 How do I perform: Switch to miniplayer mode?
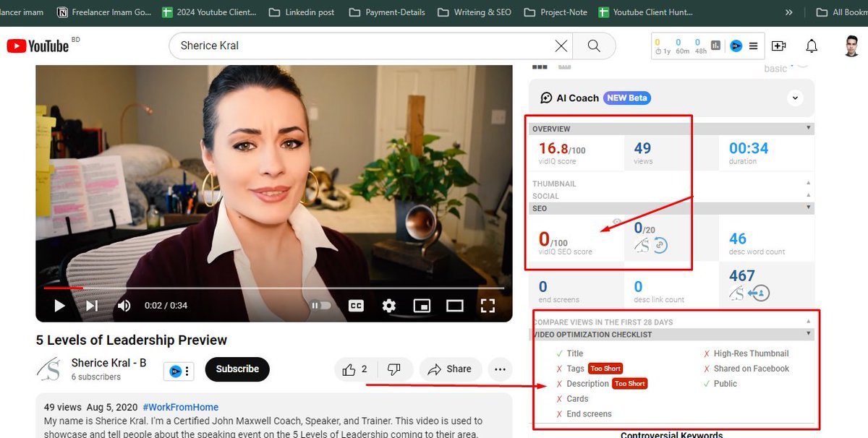click(422, 306)
